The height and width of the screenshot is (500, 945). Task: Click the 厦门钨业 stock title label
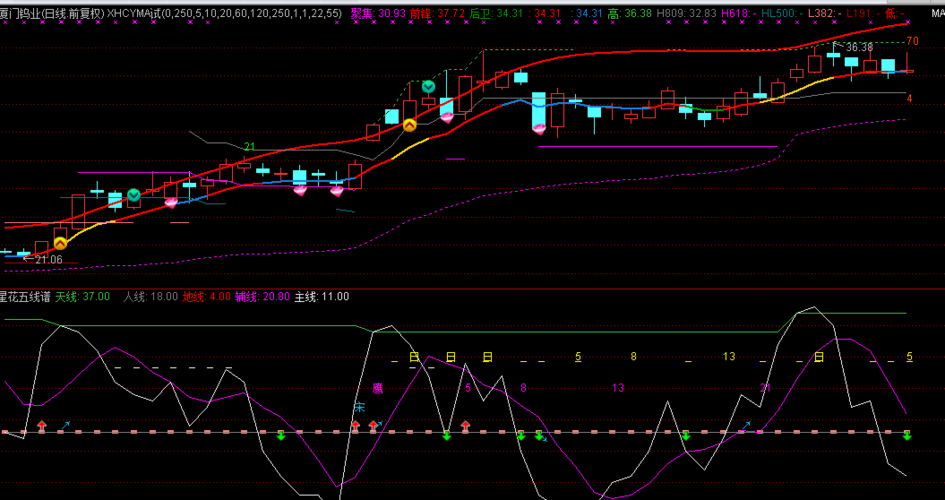[x=20, y=13]
